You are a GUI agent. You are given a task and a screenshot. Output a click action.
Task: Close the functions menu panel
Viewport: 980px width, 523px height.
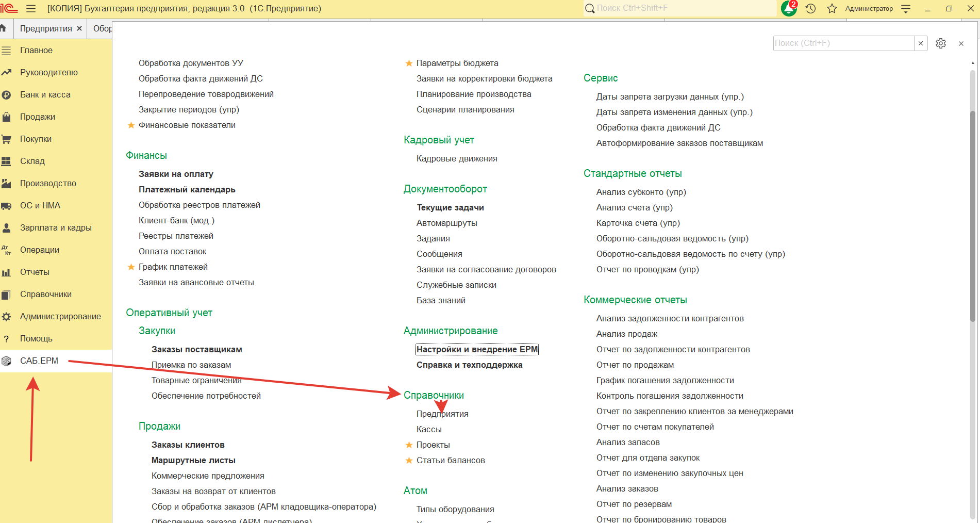[961, 43]
